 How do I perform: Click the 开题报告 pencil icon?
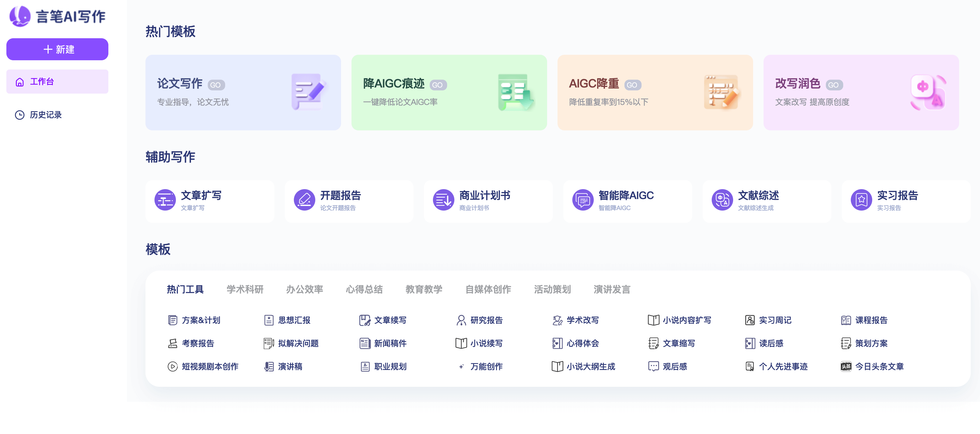pyautogui.click(x=304, y=200)
